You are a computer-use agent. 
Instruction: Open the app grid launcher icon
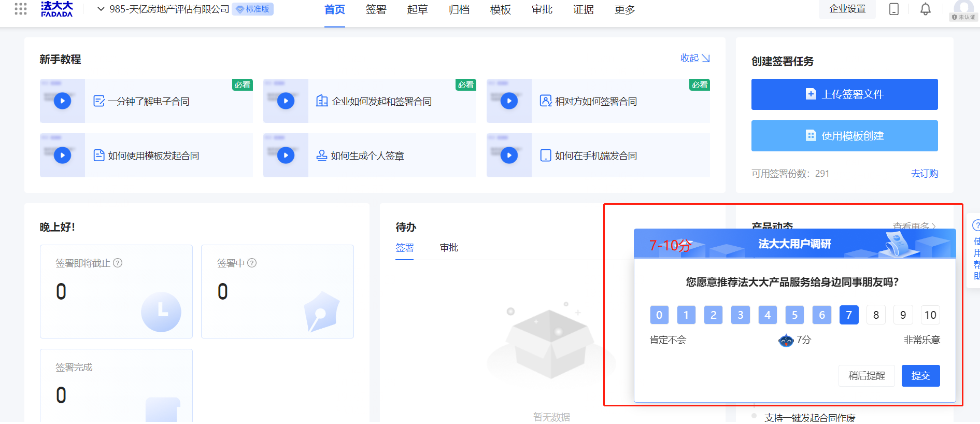pyautogui.click(x=21, y=9)
